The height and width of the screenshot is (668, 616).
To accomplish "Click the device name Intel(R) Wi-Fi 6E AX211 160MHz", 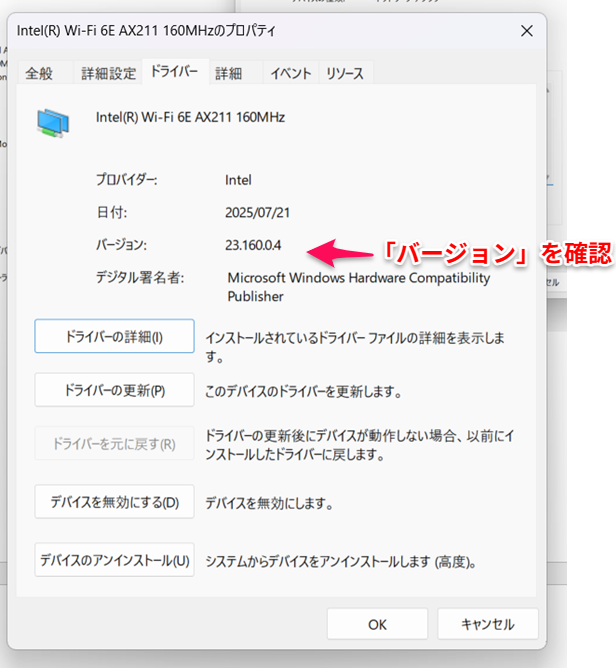I will click(x=190, y=117).
